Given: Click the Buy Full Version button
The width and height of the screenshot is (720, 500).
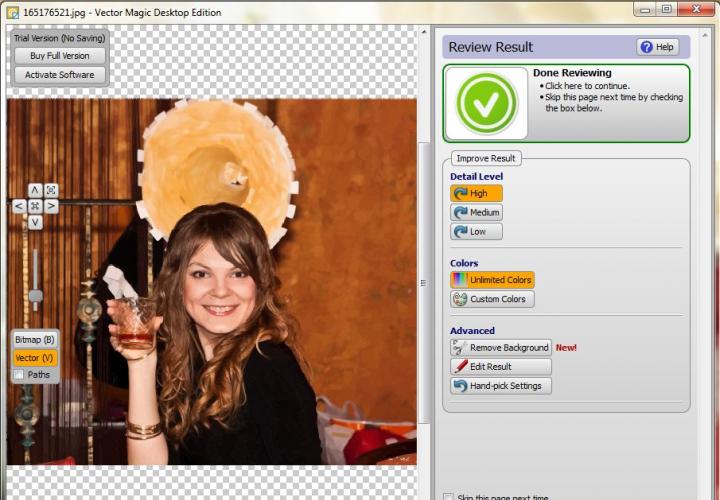Looking at the screenshot, I should [60, 56].
